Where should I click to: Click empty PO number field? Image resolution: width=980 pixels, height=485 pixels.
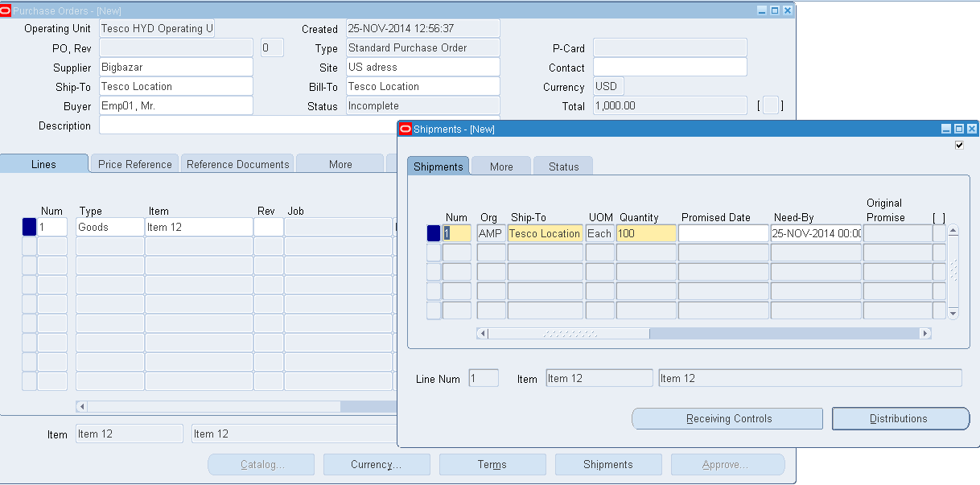pyautogui.click(x=176, y=47)
